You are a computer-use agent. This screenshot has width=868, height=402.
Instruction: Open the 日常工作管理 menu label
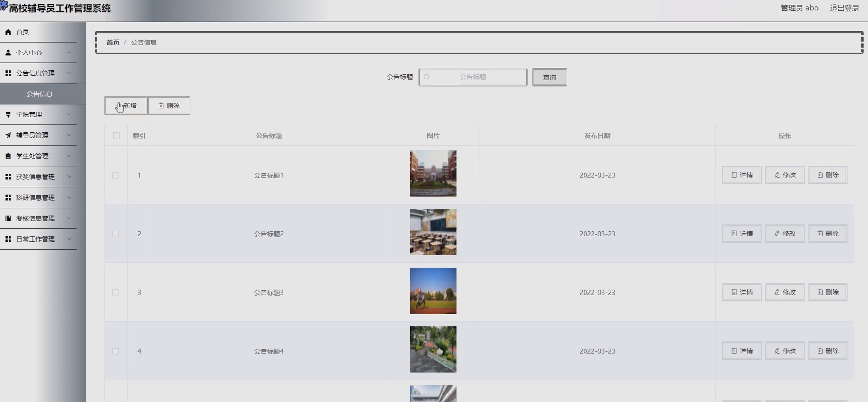[x=35, y=239]
